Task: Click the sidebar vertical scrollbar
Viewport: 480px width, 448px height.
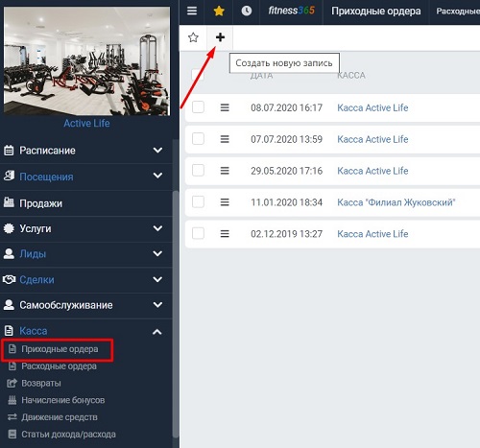Action: [x=176, y=314]
